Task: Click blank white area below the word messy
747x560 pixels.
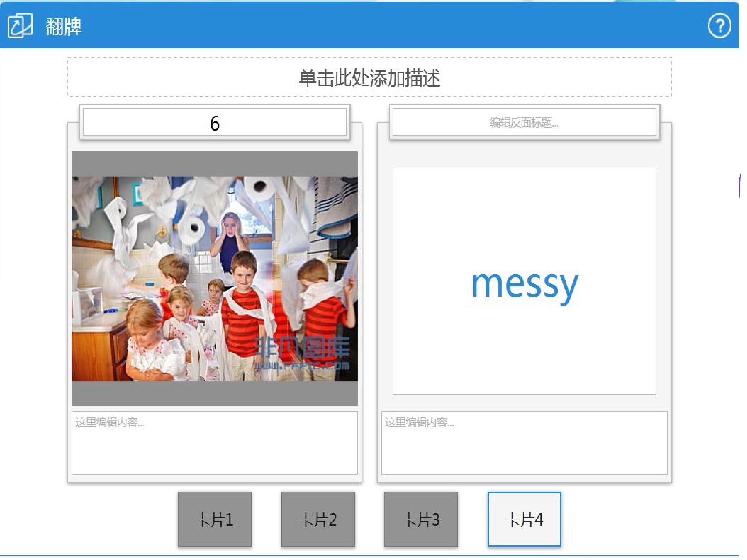Action: tap(524, 351)
